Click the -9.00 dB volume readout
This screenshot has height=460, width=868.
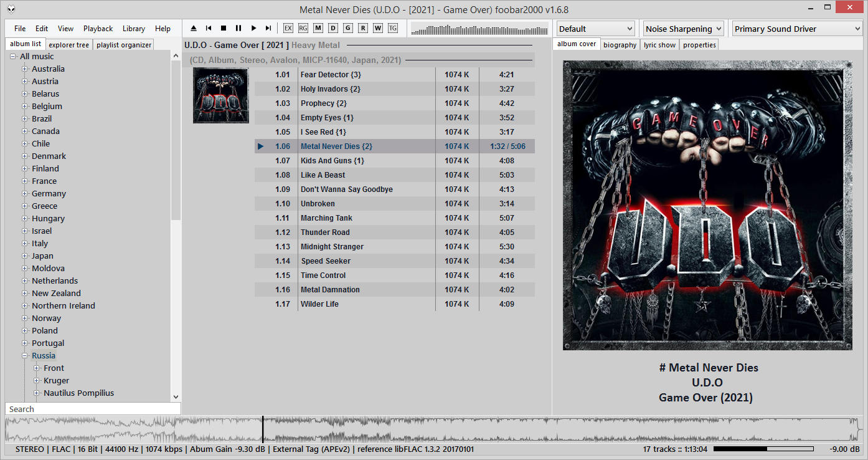[x=845, y=449]
